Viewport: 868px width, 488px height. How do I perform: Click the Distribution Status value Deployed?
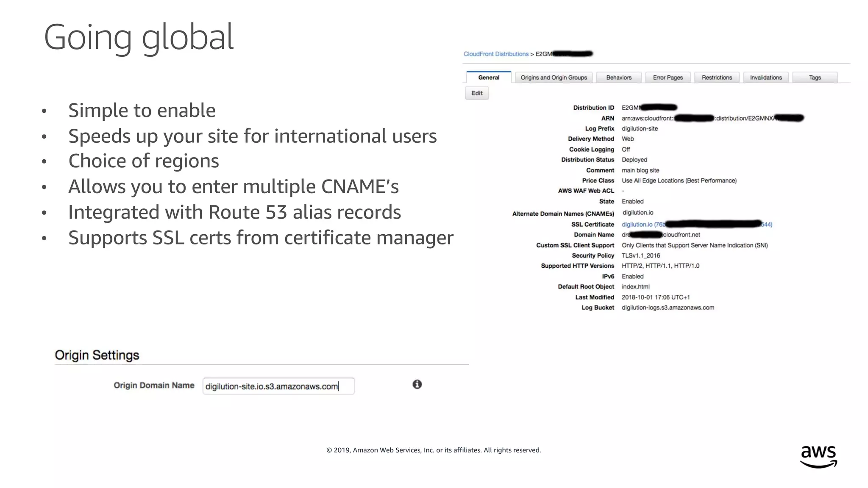[x=634, y=160]
